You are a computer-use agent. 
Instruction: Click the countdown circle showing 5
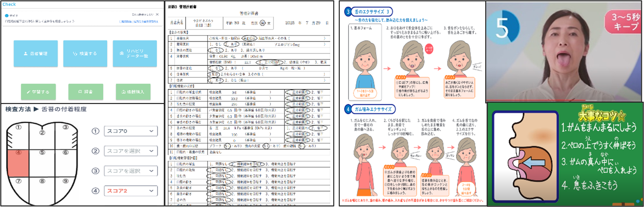(503, 27)
